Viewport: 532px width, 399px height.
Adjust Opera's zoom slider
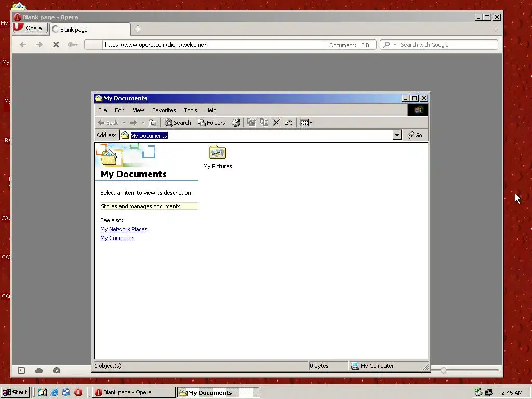[x=444, y=370]
